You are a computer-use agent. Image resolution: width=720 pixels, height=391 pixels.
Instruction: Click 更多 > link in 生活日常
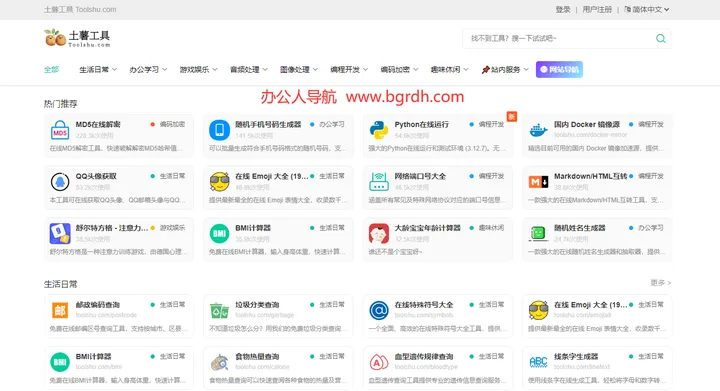click(661, 283)
